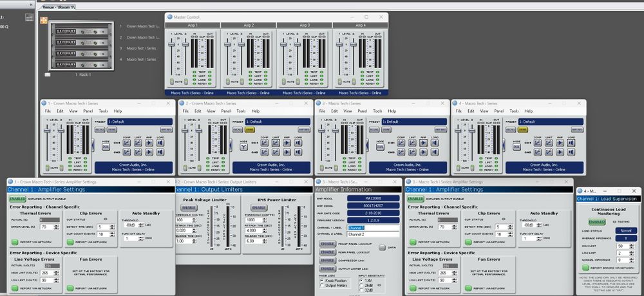Open CH2 Load icon in amp 2 window
This screenshot has width=644, height=296.
(298, 153)
